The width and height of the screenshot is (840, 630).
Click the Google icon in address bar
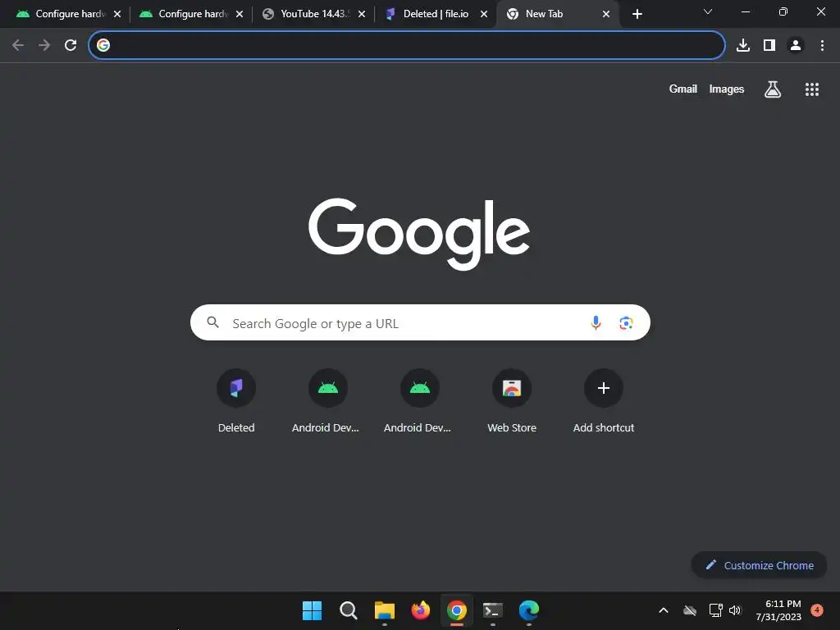tap(103, 45)
